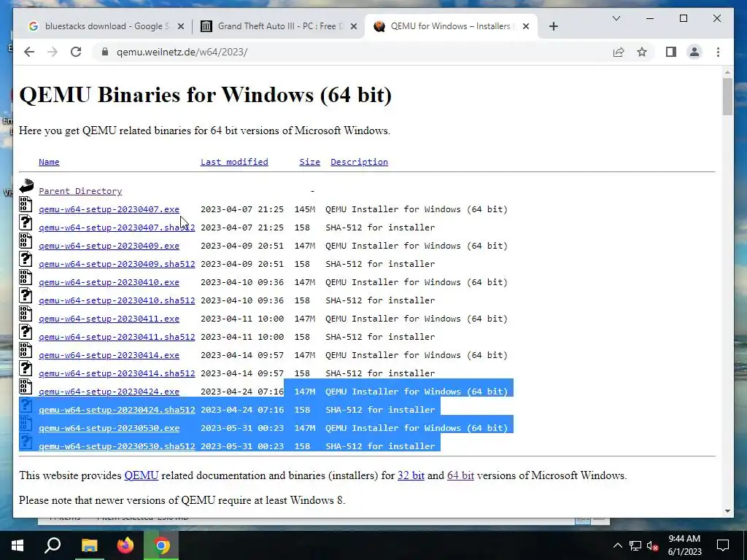Switch to bluestacks download Google tab
Image resolution: width=747 pixels, height=560 pixels.
106,26
